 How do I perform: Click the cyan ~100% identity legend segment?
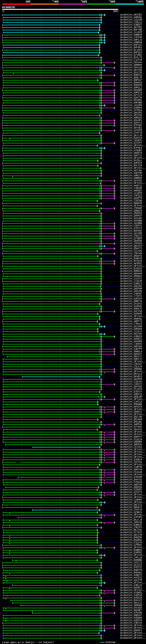130,4
